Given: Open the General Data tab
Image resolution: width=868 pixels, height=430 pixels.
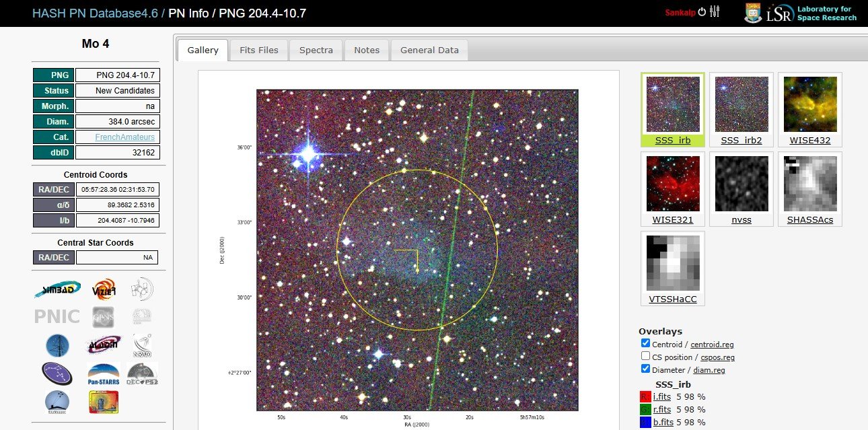Looking at the screenshot, I should 429,50.
